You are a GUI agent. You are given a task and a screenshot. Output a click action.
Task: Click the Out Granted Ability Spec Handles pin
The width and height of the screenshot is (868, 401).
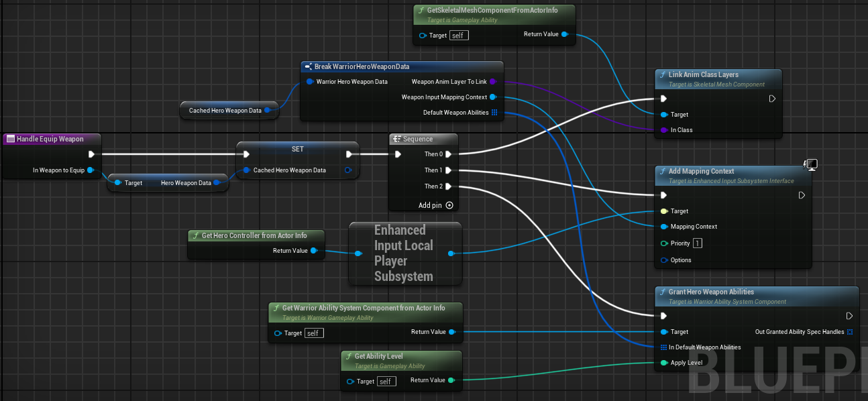coord(850,332)
